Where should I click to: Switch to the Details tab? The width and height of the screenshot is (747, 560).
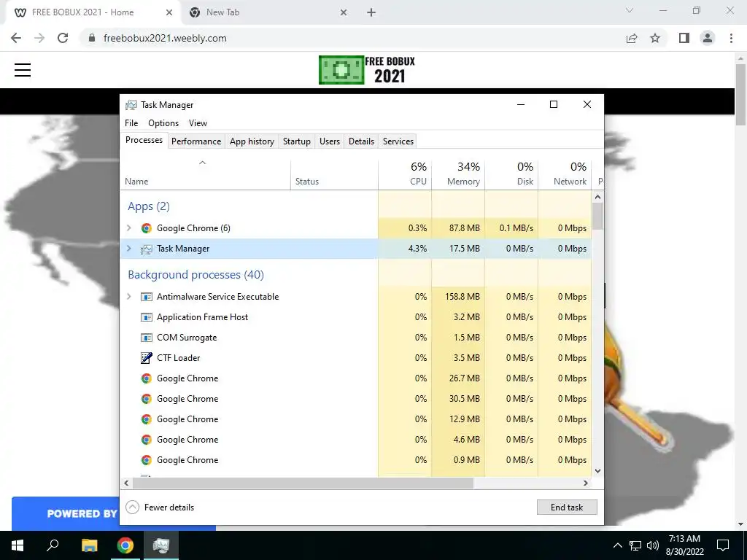click(x=361, y=141)
